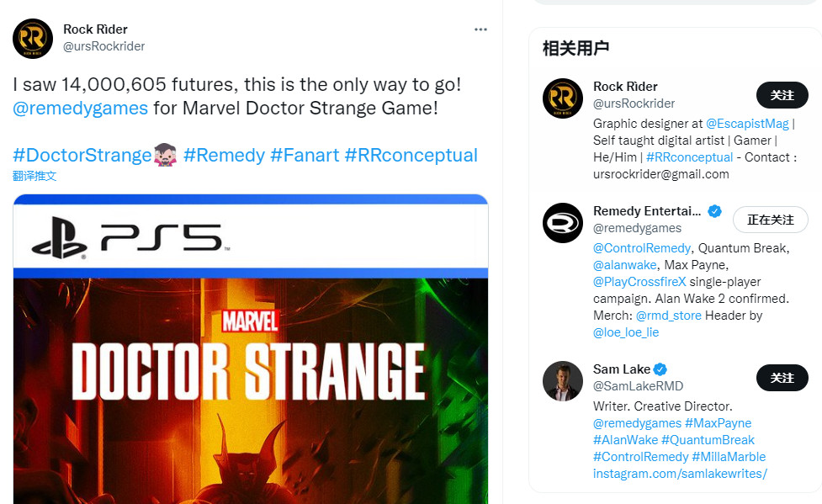
Task: Open the #RRconceptual hashtag in the tweet
Action: tap(411, 155)
